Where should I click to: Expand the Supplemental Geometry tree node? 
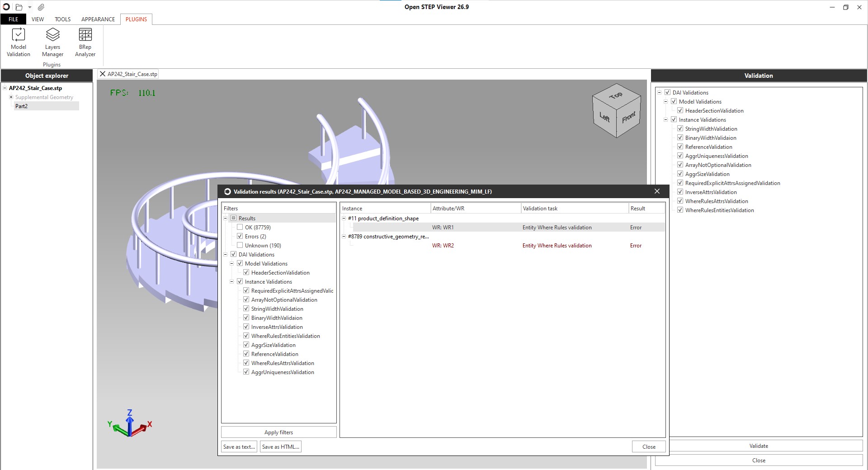tap(11, 97)
